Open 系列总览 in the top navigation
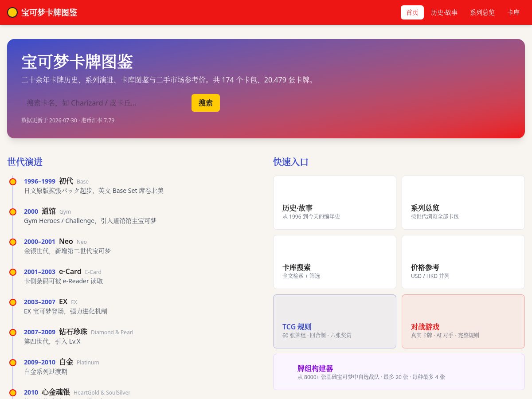The image size is (532, 399). pos(482,12)
